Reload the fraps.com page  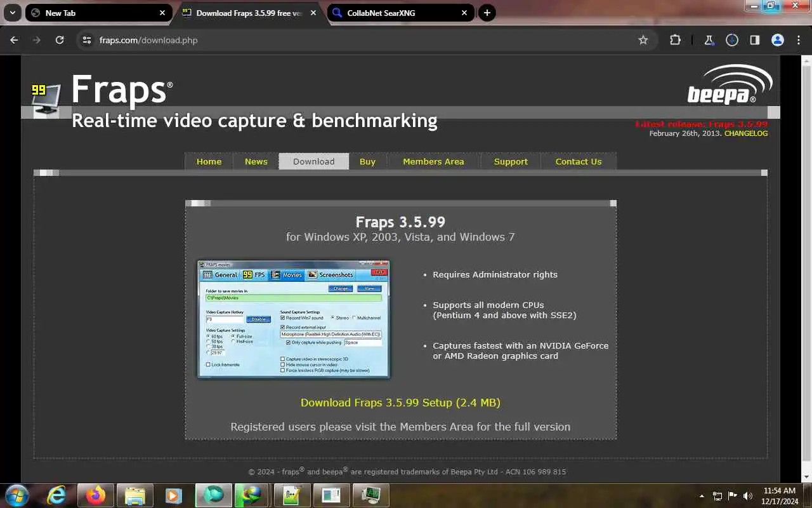click(x=60, y=40)
